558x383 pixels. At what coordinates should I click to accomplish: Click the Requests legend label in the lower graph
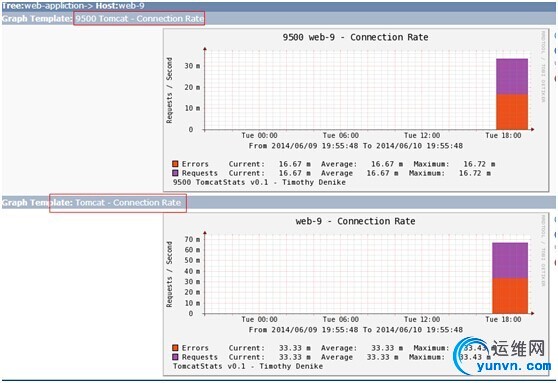click(200, 357)
